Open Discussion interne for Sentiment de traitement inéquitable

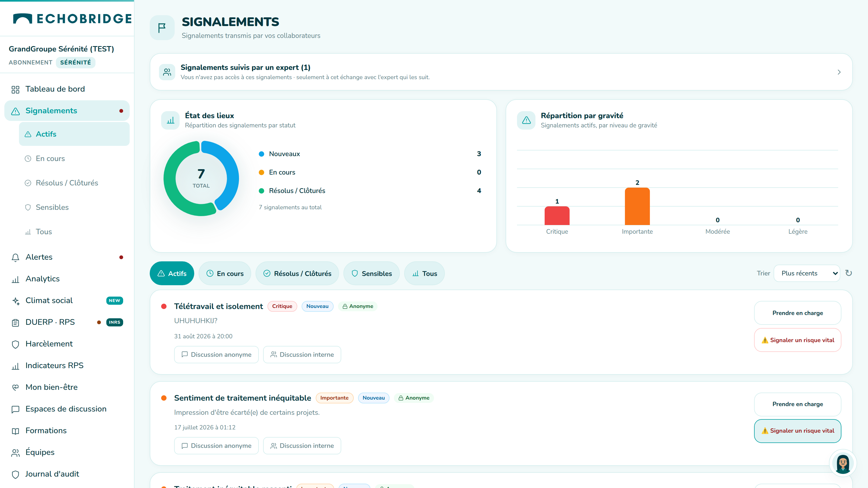coord(302,445)
